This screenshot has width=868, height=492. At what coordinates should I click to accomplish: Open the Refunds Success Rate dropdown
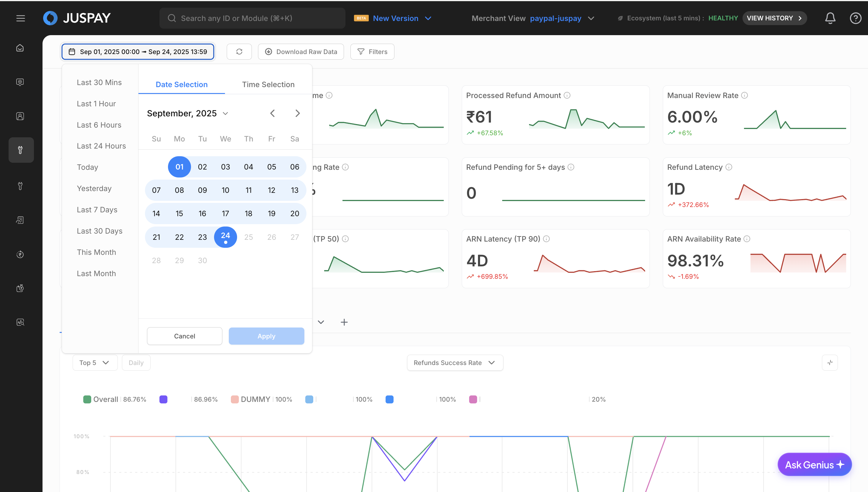(x=455, y=363)
